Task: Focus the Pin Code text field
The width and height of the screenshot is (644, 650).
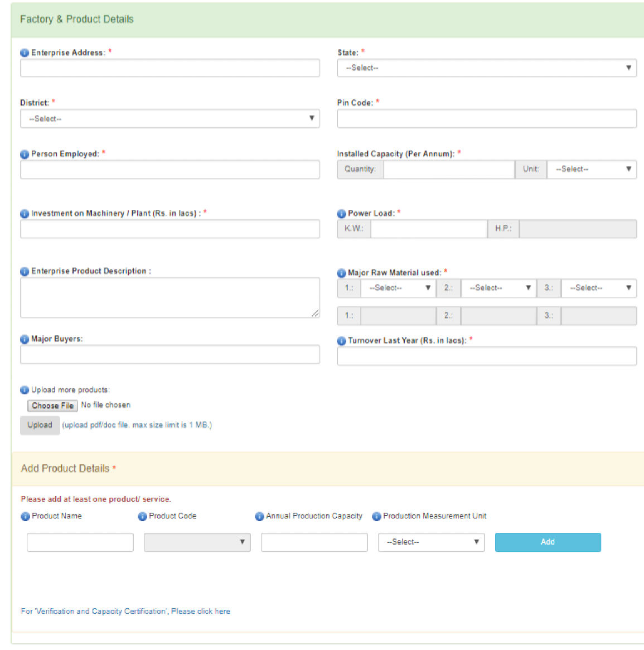Action: [486, 119]
